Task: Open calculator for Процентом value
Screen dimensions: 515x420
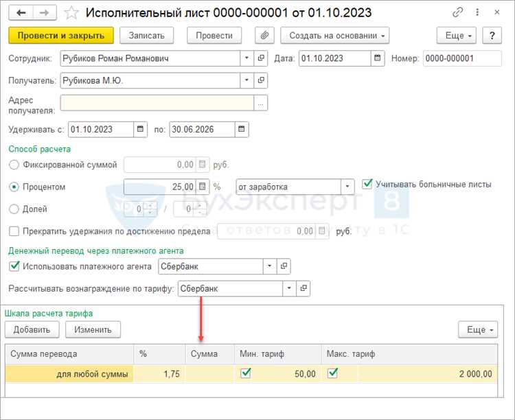Action: [x=202, y=186]
